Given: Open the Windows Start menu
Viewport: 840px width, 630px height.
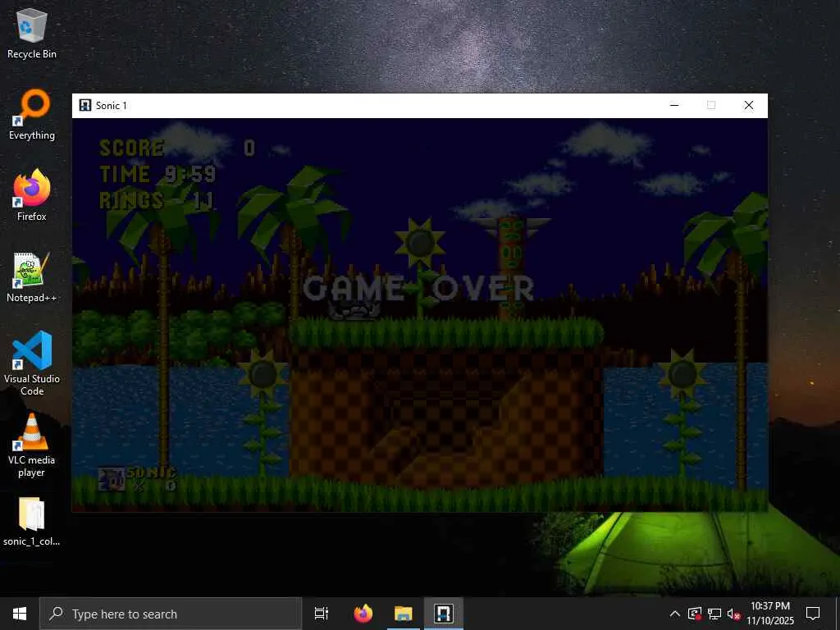Looking at the screenshot, I should click(20, 614).
